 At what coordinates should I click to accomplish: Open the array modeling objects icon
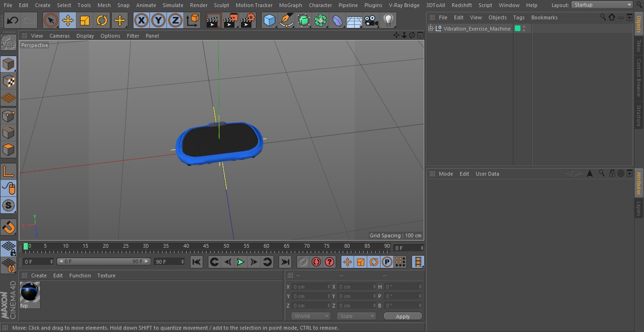click(321, 20)
